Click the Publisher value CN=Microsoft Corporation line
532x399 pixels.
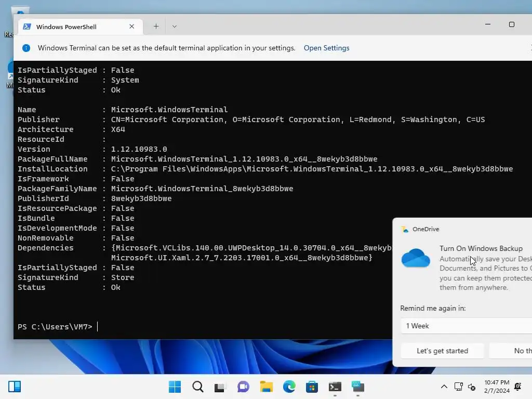point(298,119)
